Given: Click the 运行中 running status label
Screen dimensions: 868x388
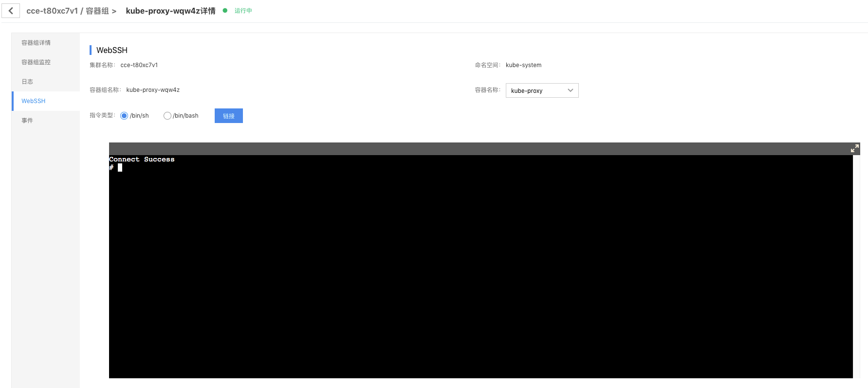Looking at the screenshot, I should (243, 11).
